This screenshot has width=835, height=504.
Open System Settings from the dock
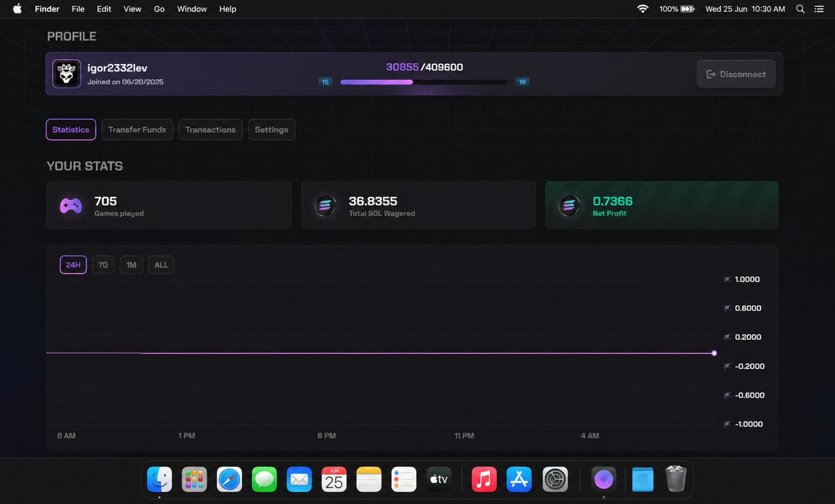(x=555, y=479)
